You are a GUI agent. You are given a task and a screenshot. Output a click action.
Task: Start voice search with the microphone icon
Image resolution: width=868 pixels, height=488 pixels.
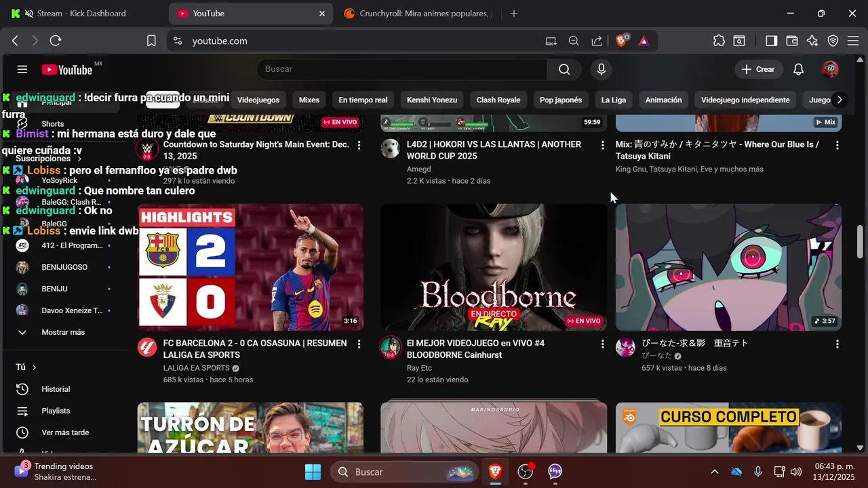pos(601,69)
